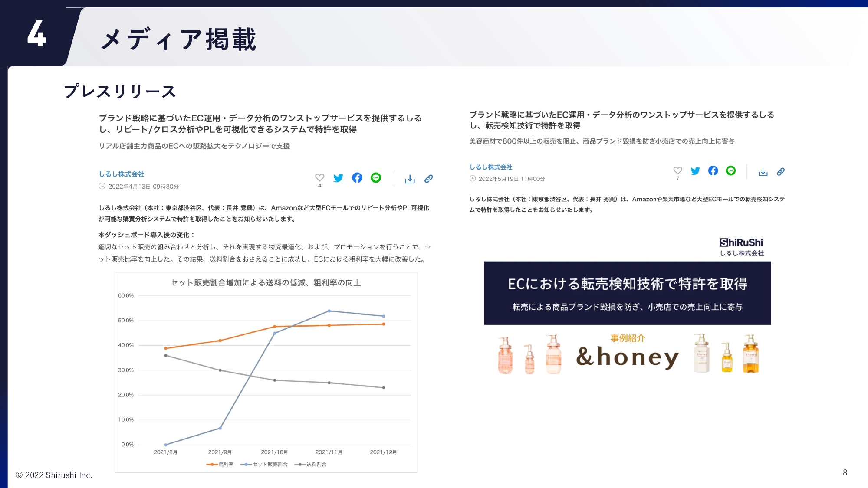Click the heart like icon in the left press release
This screenshot has width=868, height=488.
click(319, 177)
